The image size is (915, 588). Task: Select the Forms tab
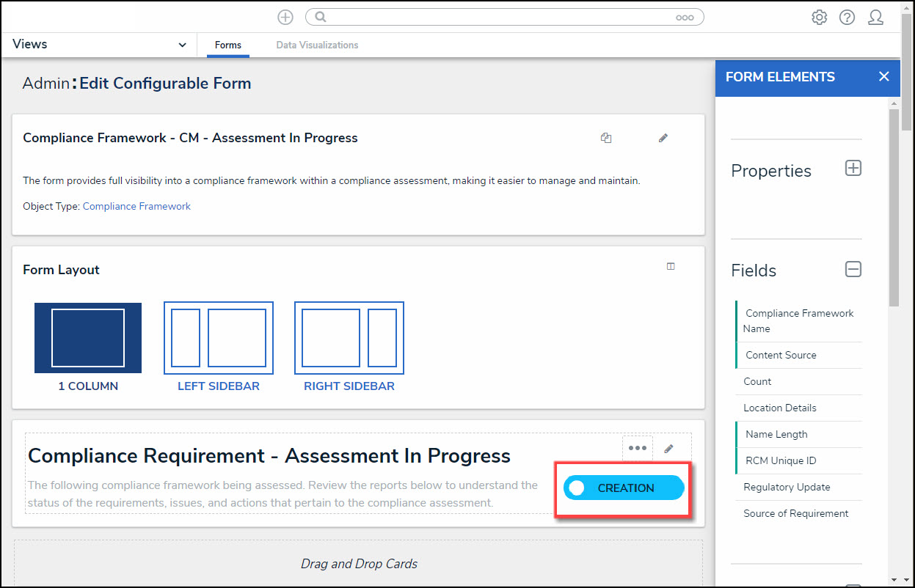coord(227,45)
